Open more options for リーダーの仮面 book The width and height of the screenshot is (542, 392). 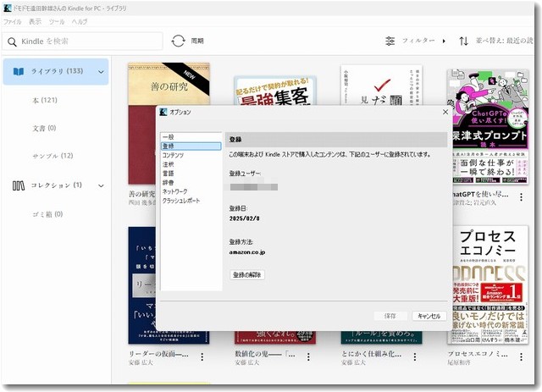(x=202, y=356)
